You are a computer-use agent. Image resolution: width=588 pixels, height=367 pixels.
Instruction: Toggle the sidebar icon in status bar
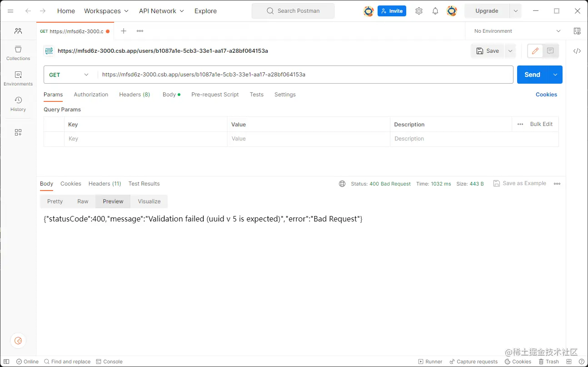[6, 362]
